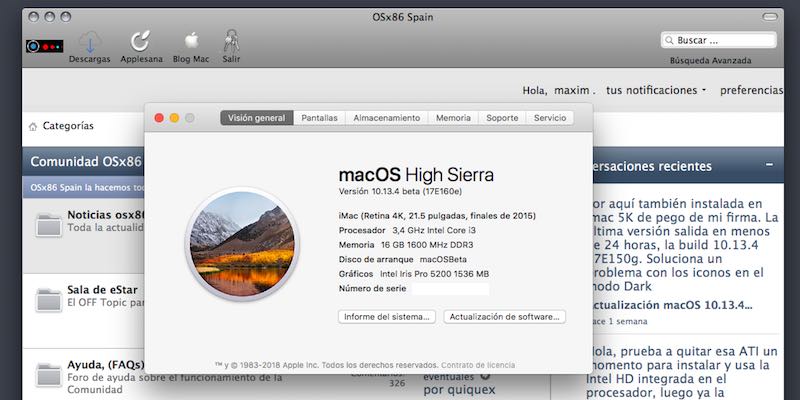
Task: Click the Sala de eStar folder icon
Action: coord(49,299)
